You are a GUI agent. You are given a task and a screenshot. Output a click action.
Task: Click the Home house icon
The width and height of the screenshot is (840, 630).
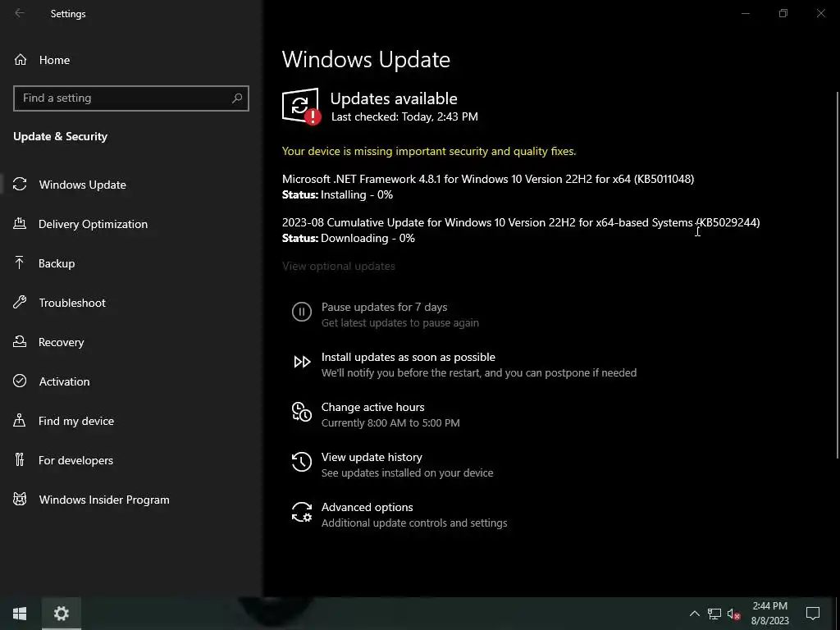(x=21, y=60)
